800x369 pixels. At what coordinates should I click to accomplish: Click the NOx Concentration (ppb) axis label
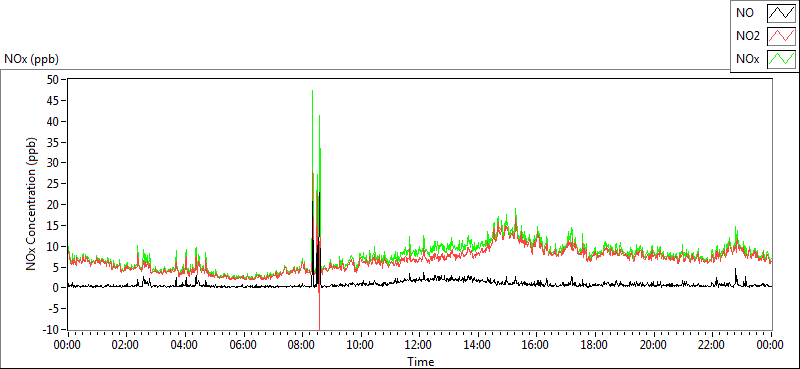[x=32, y=203]
